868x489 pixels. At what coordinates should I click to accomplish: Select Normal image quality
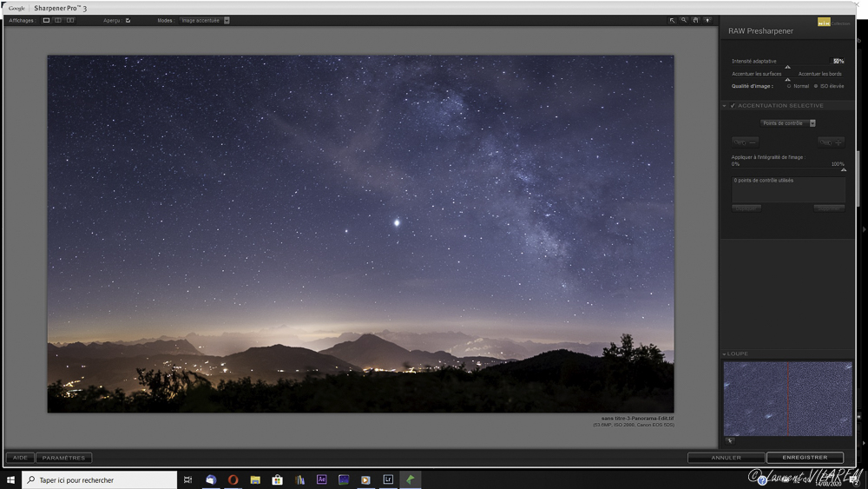coord(789,86)
